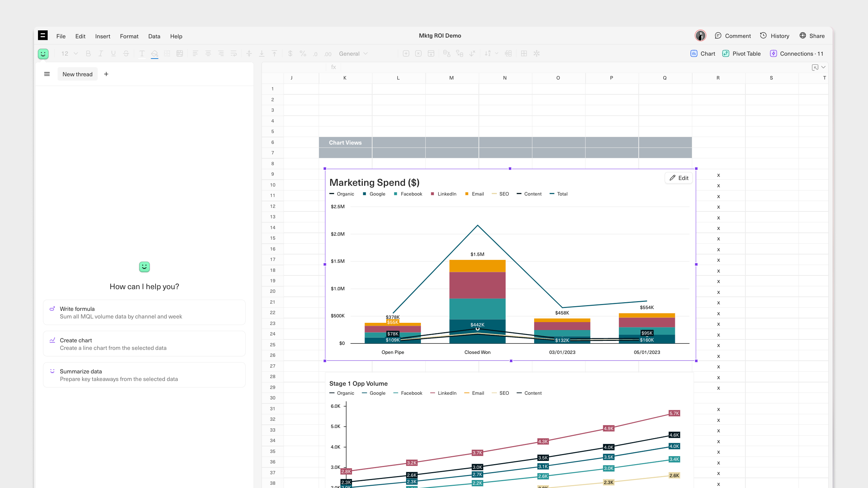The height and width of the screenshot is (488, 868).
Task: Toggle bold formatting
Action: coord(88,53)
